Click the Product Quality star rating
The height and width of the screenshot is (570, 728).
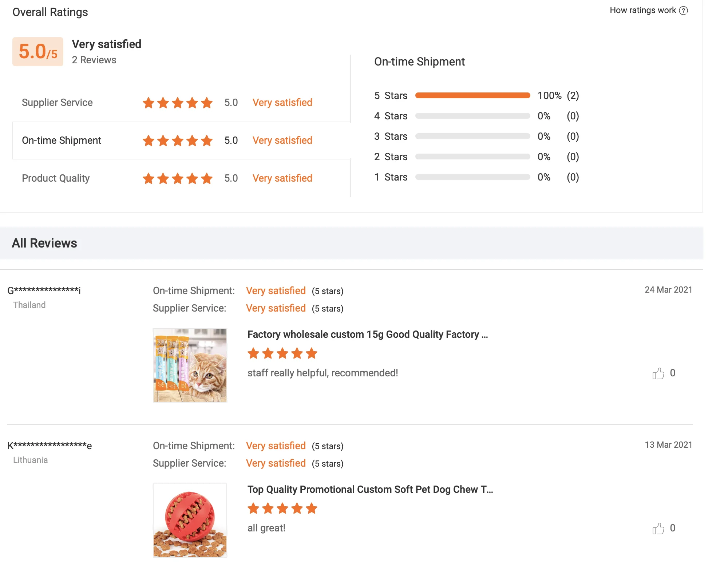(x=178, y=178)
